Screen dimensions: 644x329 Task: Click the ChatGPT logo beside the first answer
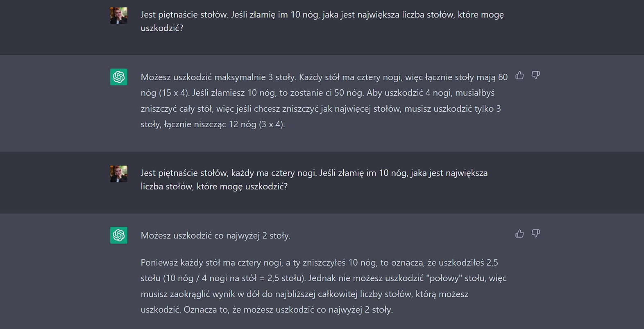tap(119, 77)
